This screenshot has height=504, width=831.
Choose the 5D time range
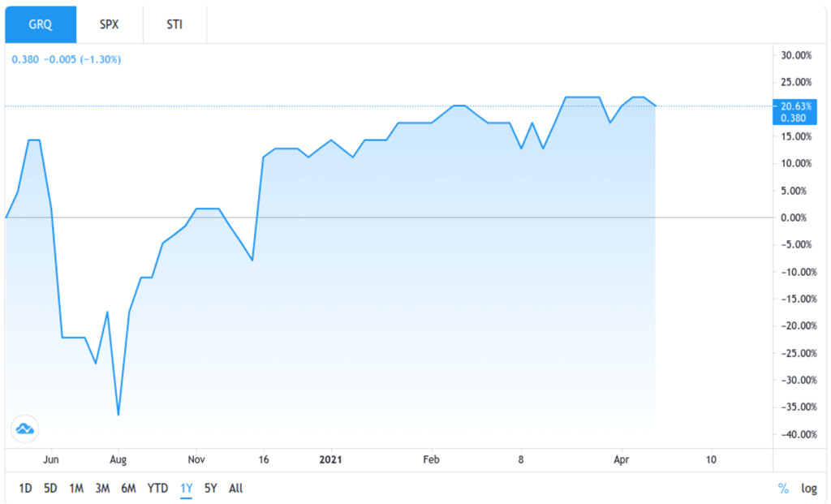pos(50,489)
